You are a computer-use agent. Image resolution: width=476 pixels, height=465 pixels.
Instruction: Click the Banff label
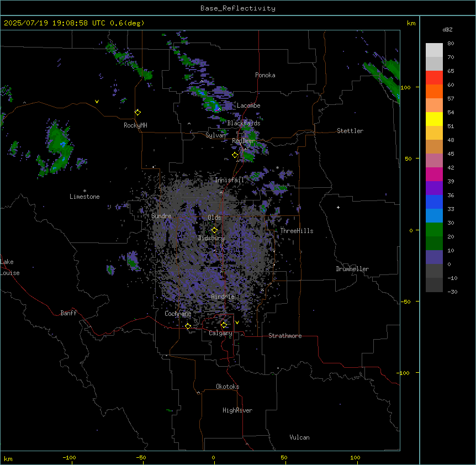click(68, 313)
